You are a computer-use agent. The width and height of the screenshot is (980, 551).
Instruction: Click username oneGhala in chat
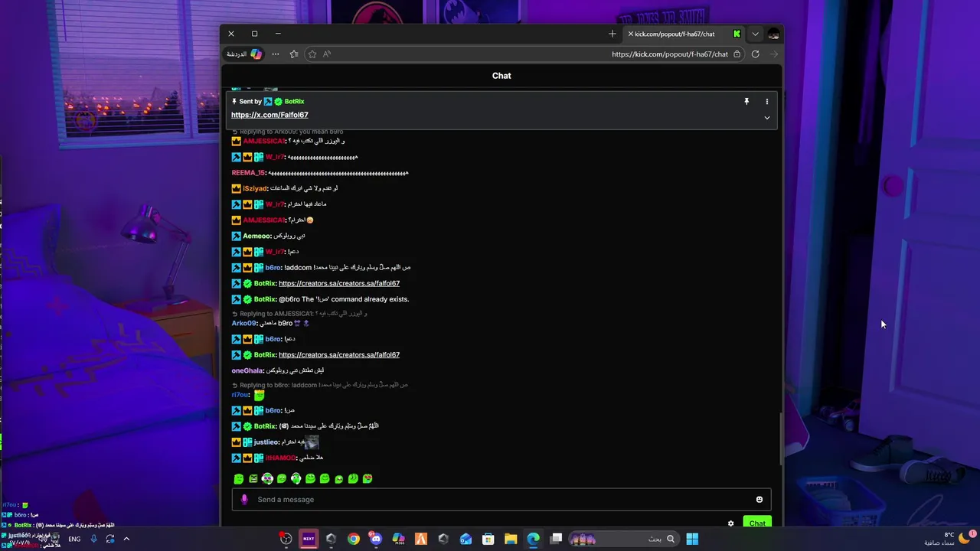point(247,370)
